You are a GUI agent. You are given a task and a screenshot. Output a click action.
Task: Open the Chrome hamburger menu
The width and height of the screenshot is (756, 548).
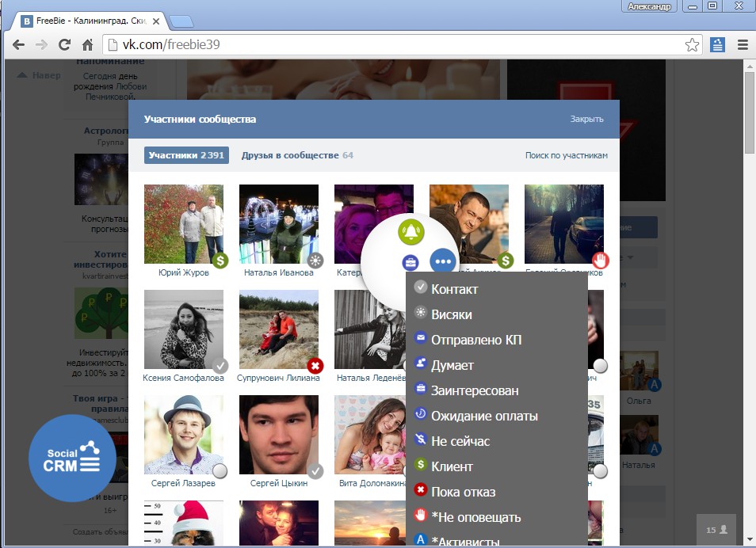coord(743,45)
